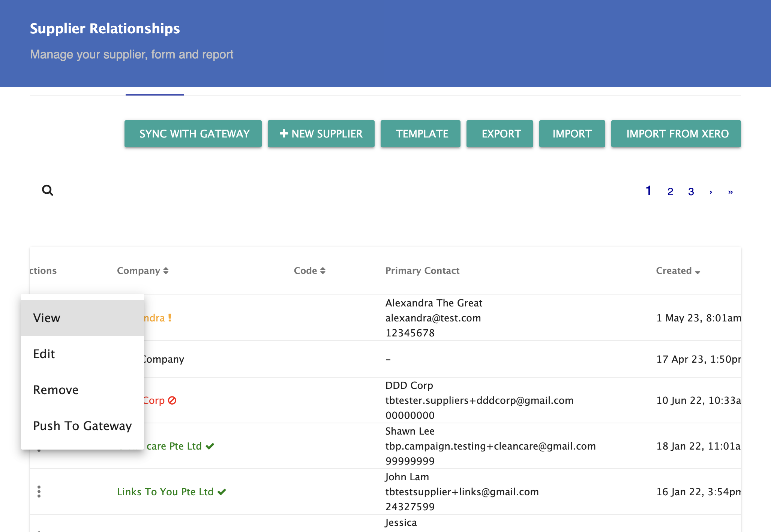Click the created date 1 May 23
771x532 pixels.
[x=699, y=318]
